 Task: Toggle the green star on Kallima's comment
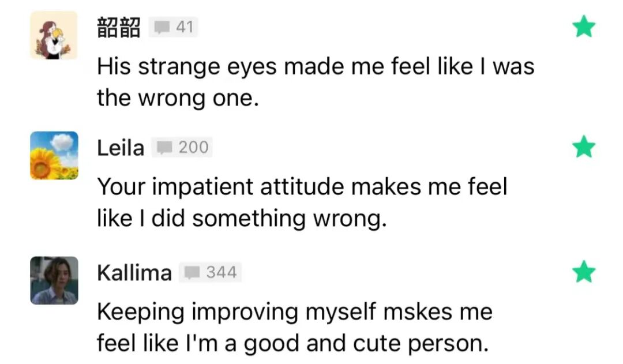[x=584, y=272]
